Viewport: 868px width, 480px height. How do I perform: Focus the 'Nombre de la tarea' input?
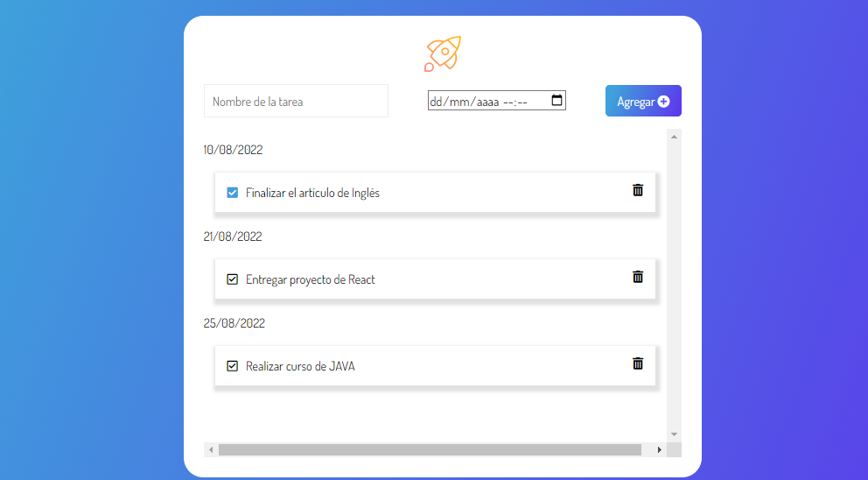[x=296, y=102]
